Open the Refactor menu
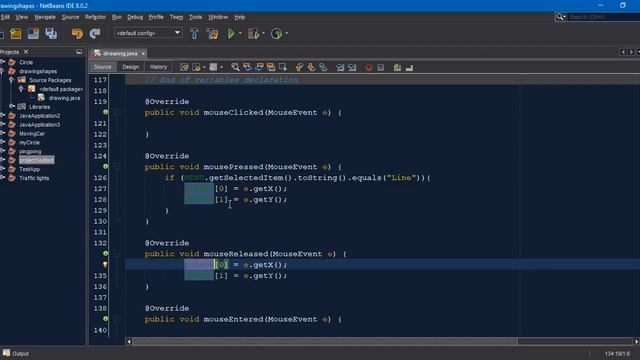Image resolution: width=640 pixels, height=360 pixels. point(96,17)
